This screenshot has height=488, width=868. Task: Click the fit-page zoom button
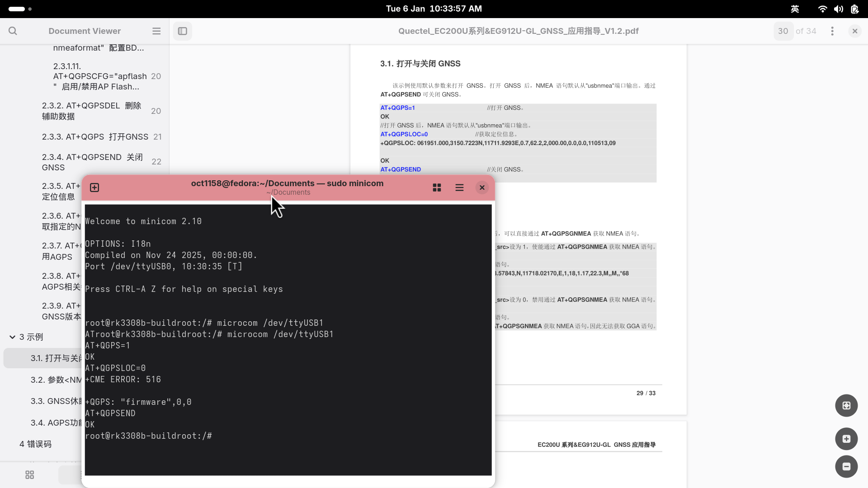846,406
